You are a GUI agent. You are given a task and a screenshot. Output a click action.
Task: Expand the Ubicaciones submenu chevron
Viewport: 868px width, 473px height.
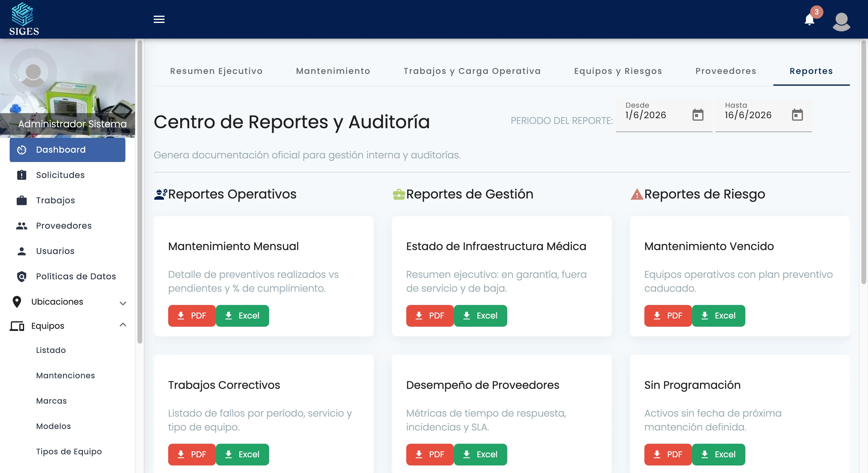tap(123, 303)
